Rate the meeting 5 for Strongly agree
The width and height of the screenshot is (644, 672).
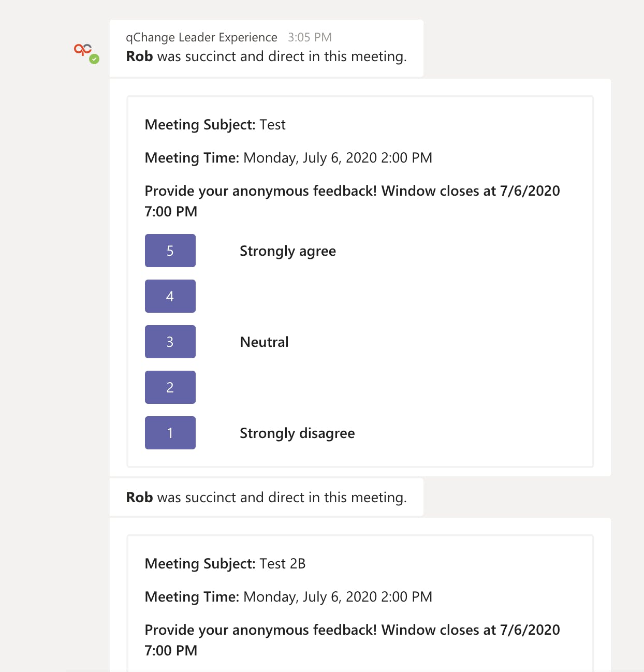pos(170,251)
